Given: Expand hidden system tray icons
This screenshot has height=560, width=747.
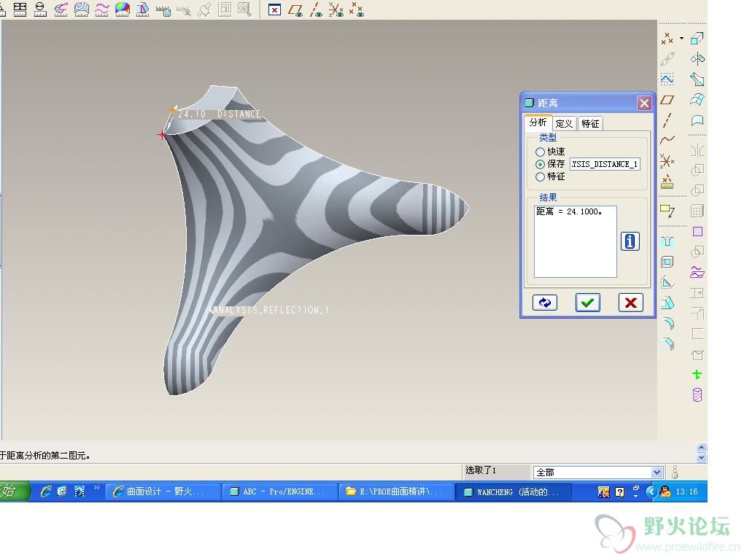Looking at the screenshot, I should [x=651, y=491].
